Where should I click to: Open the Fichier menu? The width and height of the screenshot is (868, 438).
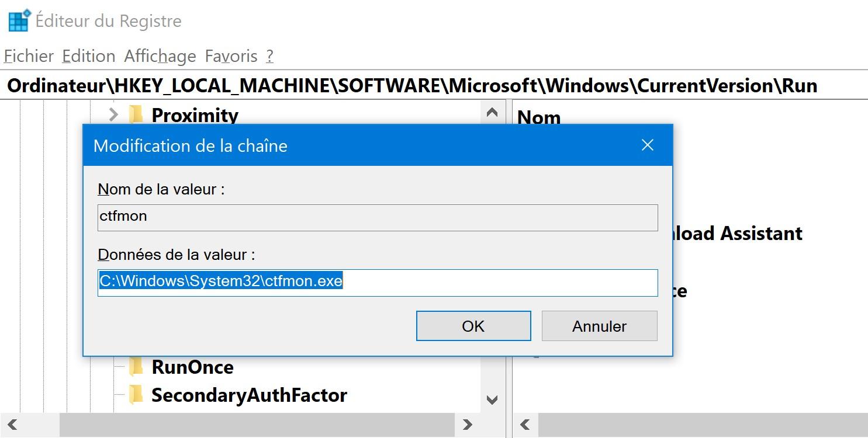[29, 56]
